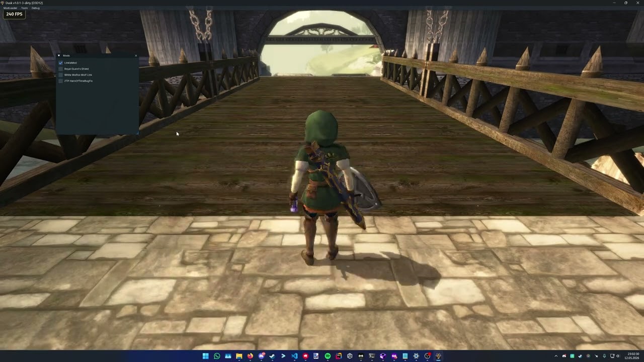Image resolution: width=644 pixels, height=362 pixels.
Task: Open the Windows Start menu
Action: 205,356
